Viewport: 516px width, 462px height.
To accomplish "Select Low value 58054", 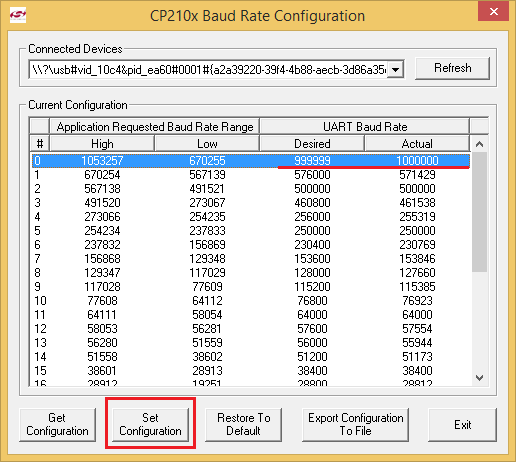I will pos(207,315).
